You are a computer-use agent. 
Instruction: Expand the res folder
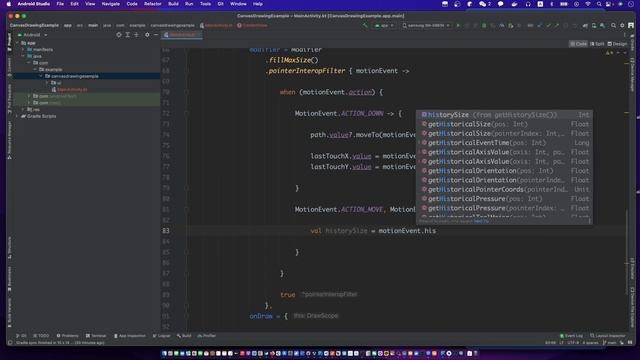pos(23,109)
